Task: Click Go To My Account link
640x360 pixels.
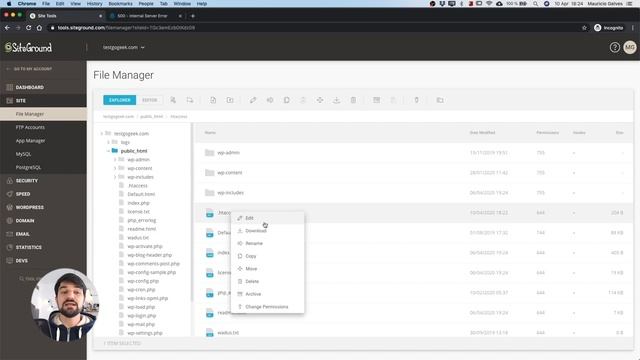Action: [x=29, y=69]
